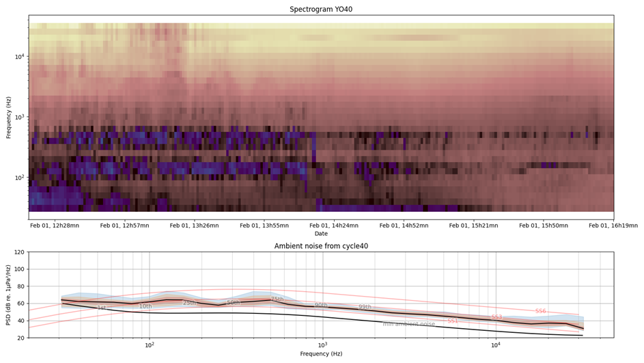Click the '10th' percentile label
This screenshot has height=363, width=644.
(x=145, y=306)
